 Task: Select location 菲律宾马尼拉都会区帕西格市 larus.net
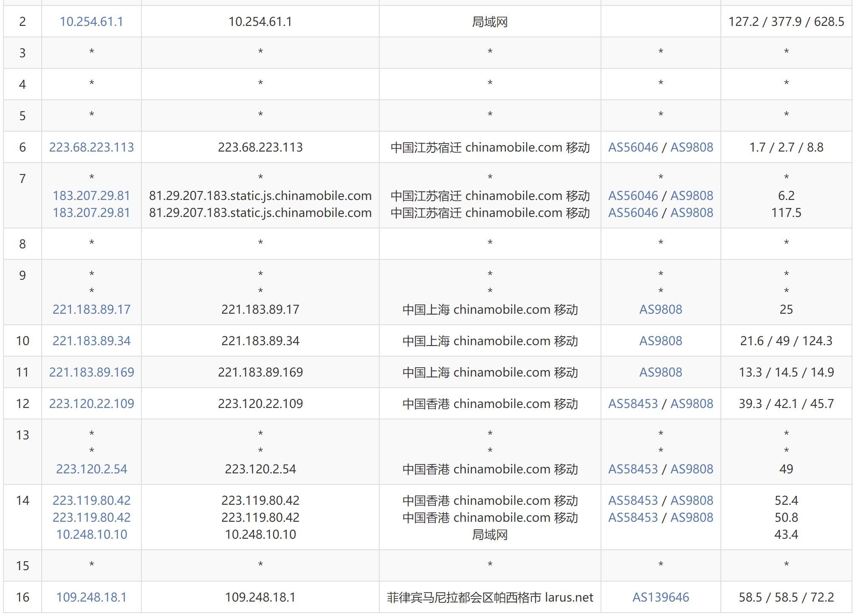(x=490, y=597)
